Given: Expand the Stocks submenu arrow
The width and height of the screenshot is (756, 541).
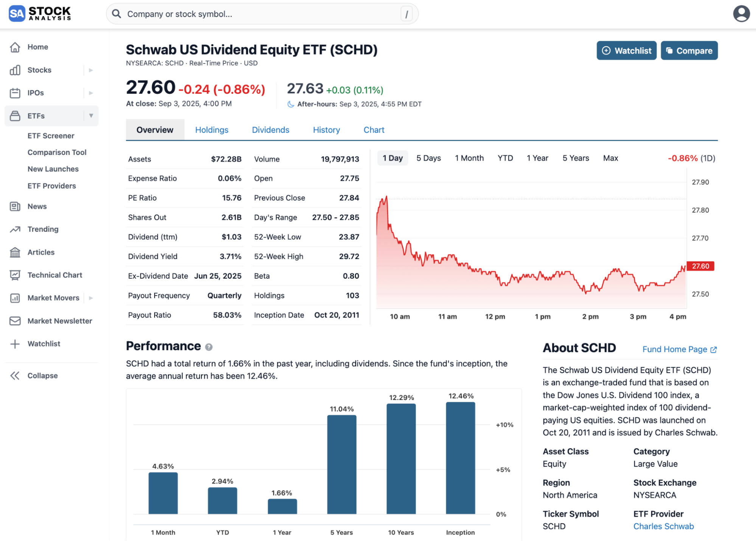Looking at the screenshot, I should [x=91, y=70].
